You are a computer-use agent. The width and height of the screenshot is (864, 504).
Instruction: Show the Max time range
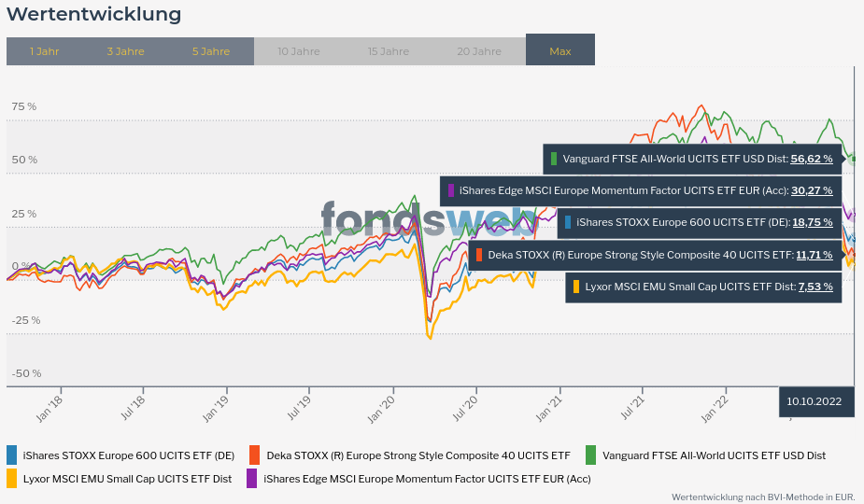560,51
